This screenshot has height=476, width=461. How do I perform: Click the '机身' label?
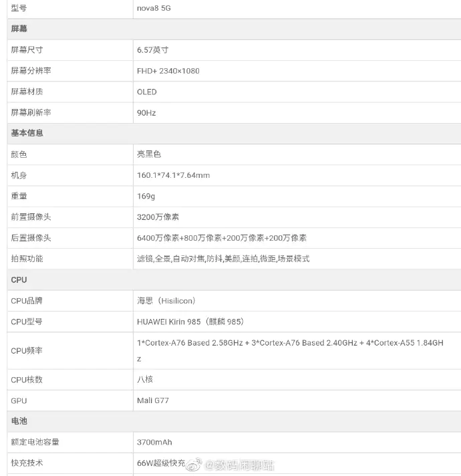coord(19,175)
